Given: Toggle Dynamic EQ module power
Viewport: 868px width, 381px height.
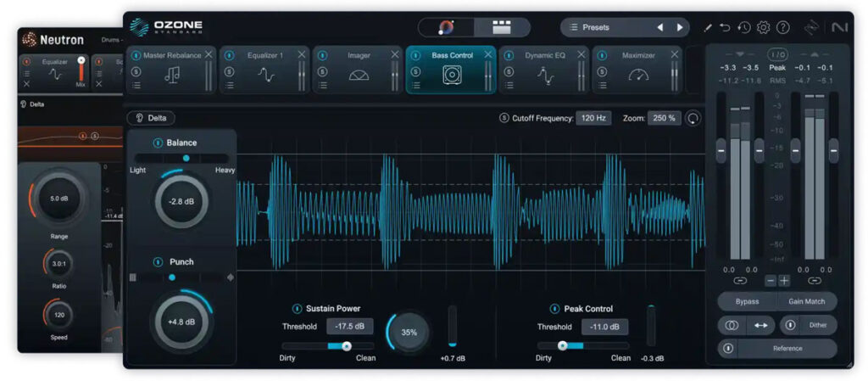Looking at the screenshot, I should pyautogui.click(x=509, y=55).
